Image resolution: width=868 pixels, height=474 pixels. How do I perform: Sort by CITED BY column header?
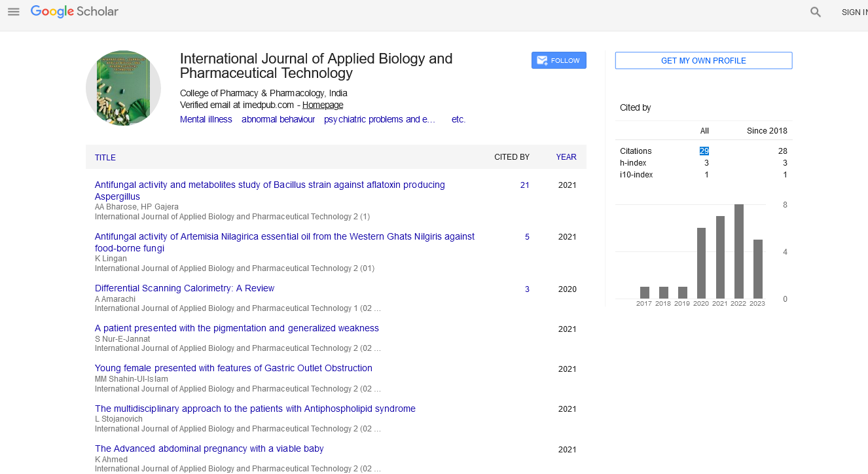[x=512, y=157]
